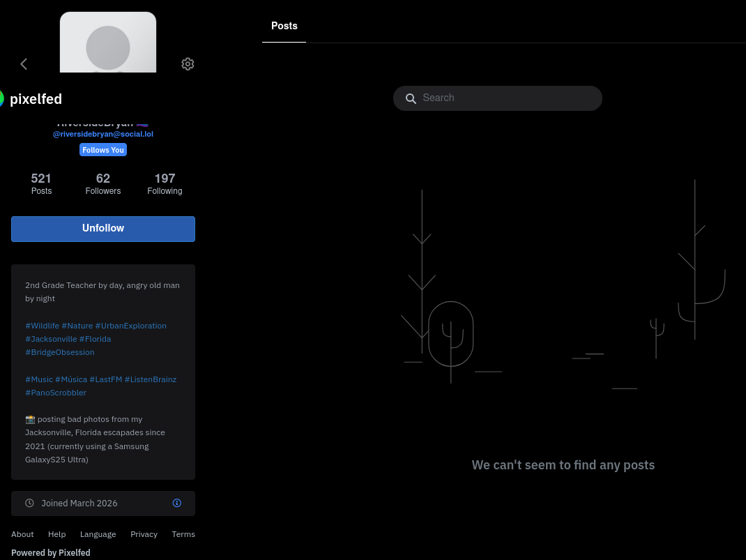The width and height of the screenshot is (746, 560).
Task: Open the 197 Following list
Action: [165, 183]
